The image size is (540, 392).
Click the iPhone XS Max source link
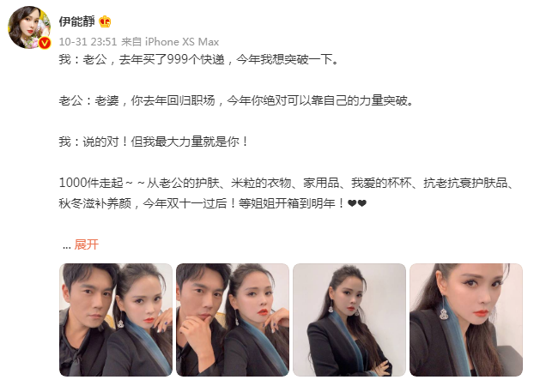(182, 42)
